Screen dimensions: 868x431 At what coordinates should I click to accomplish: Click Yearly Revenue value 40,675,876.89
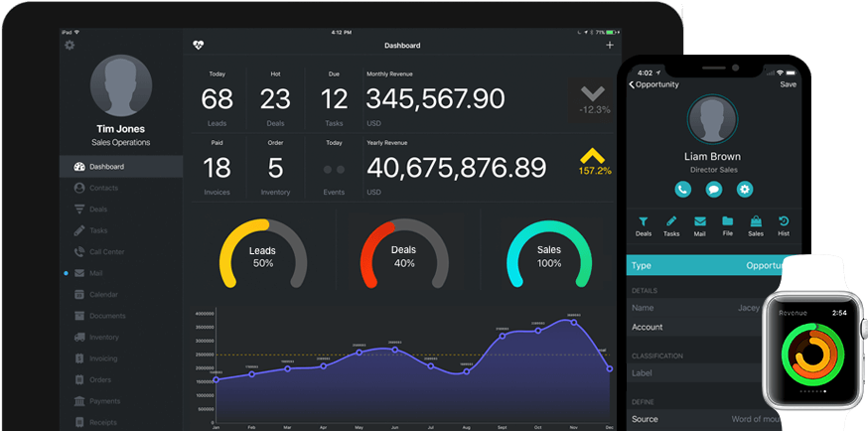457,168
